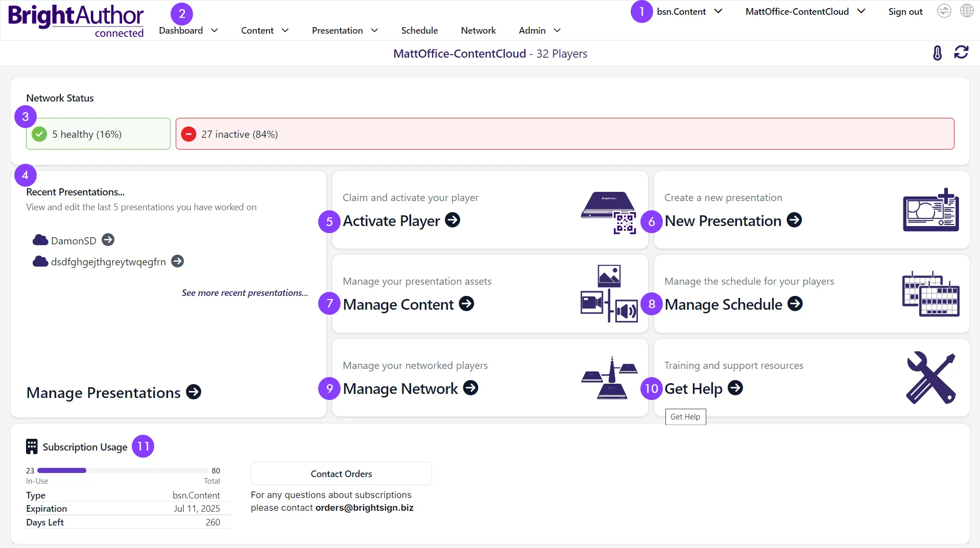This screenshot has height=548, width=980.
Task: Expand the bsn.Content dropdown
Action: coord(689,11)
